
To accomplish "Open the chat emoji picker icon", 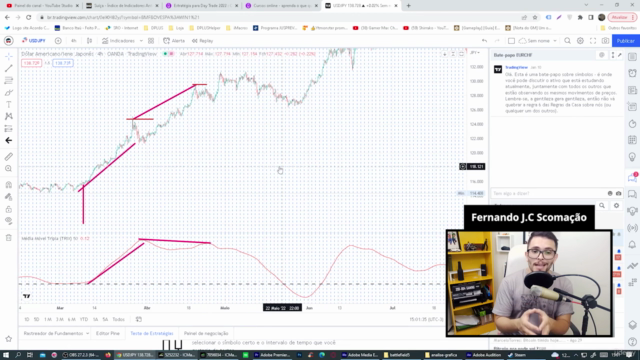I will click(610, 193).
